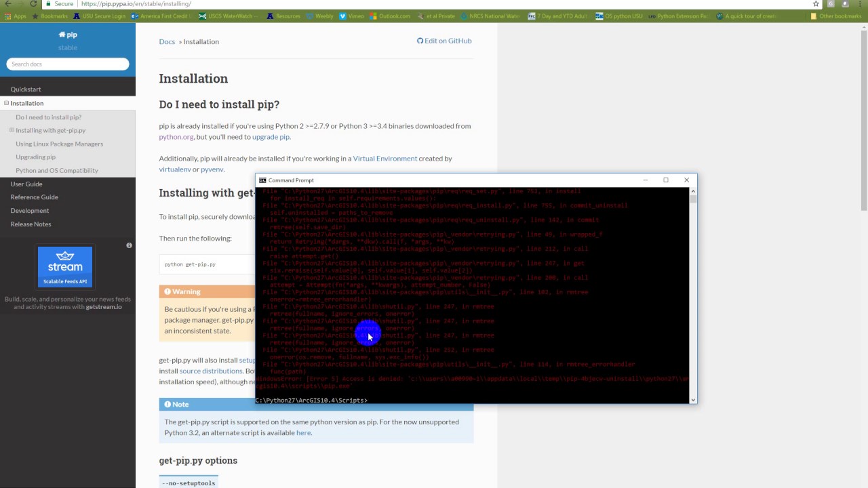868x488 pixels.
Task: Follow the upgrade pip link
Action: click(271, 137)
